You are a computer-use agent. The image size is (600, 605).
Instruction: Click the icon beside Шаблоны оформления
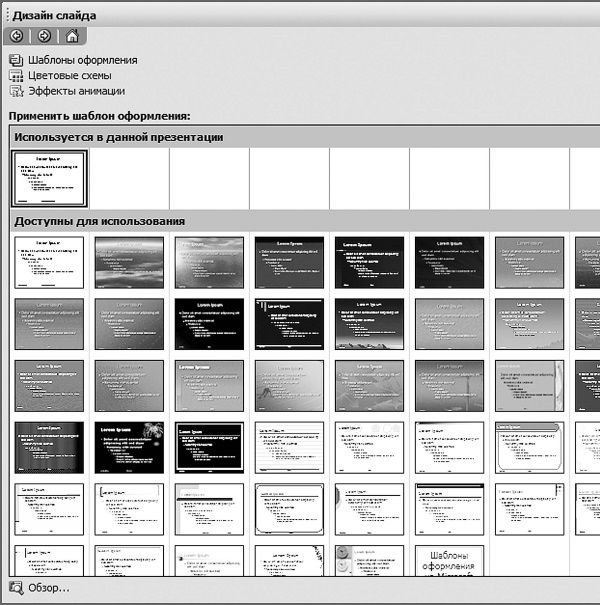16,60
